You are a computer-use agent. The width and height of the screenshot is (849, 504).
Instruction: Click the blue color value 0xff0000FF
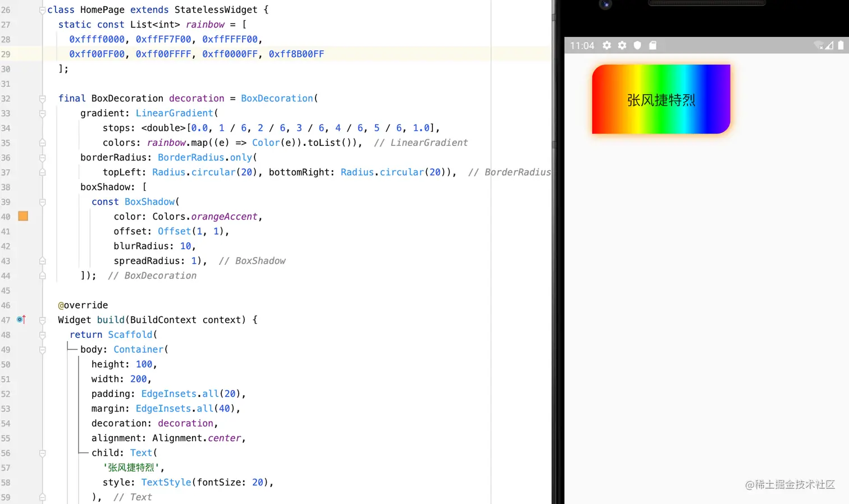(230, 54)
